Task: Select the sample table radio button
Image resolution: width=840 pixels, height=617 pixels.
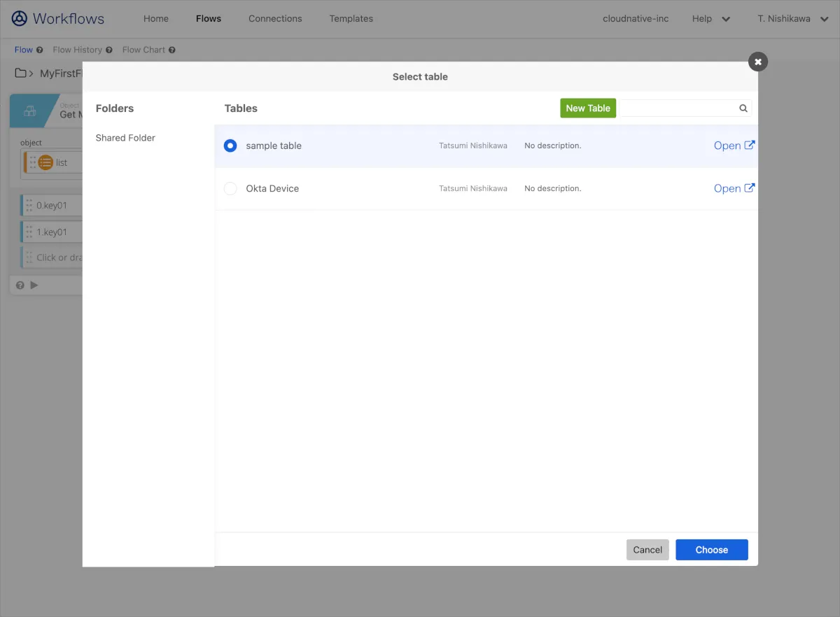Action: (230, 146)
